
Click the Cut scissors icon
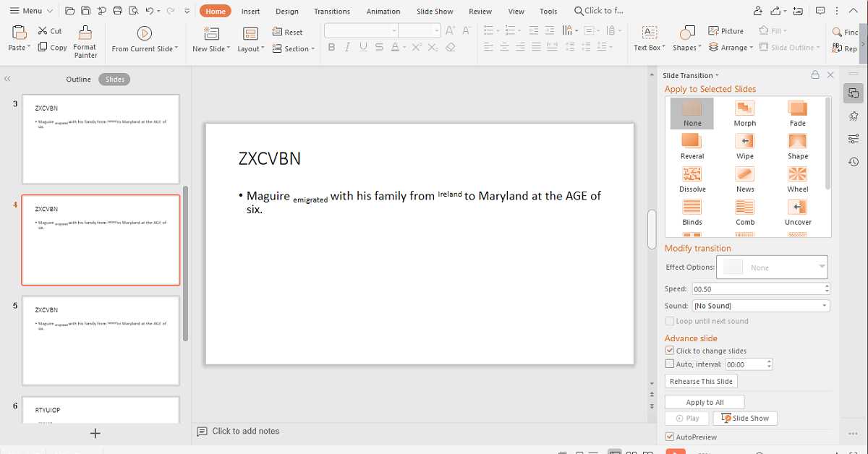pos(43,31)
